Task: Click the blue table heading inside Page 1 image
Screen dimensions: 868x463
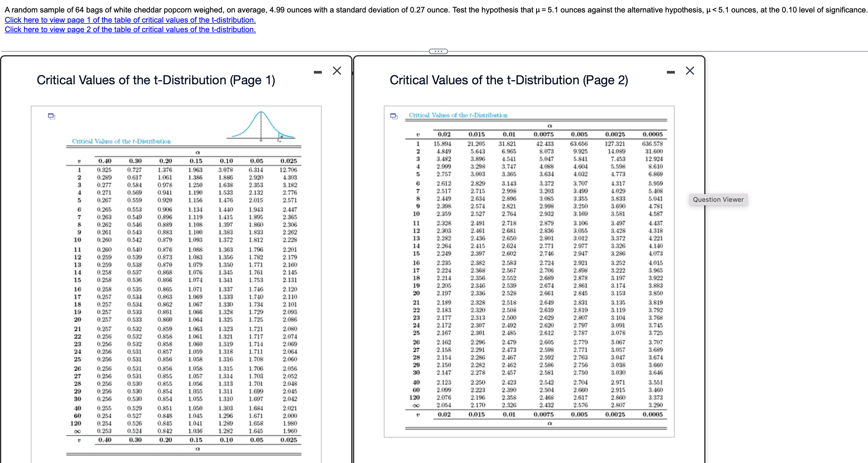Action: [x=121, y=141]
